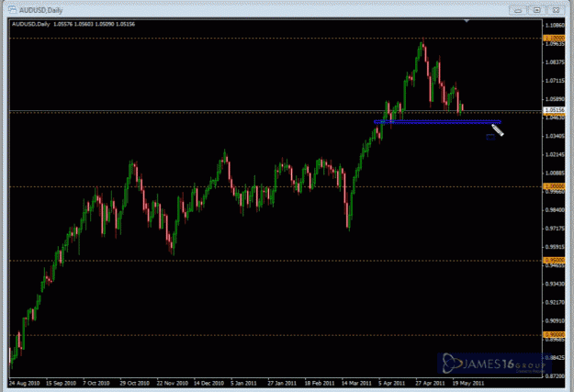Click the 7 Oct 2010 date label
The height and width of the screenshot is (392, 574).
click(96, 383)
